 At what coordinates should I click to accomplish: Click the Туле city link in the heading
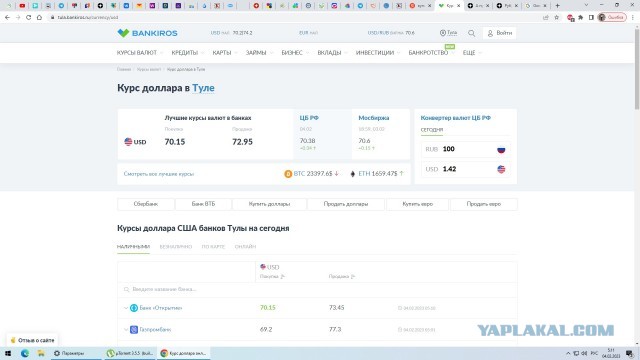click(203, 88)
